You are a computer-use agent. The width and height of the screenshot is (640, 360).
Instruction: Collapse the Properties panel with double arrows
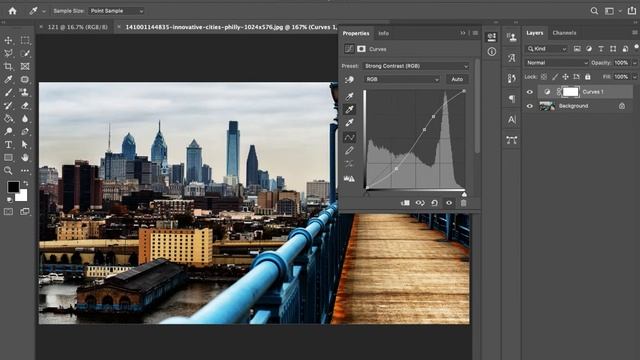[x=462, y=33]
